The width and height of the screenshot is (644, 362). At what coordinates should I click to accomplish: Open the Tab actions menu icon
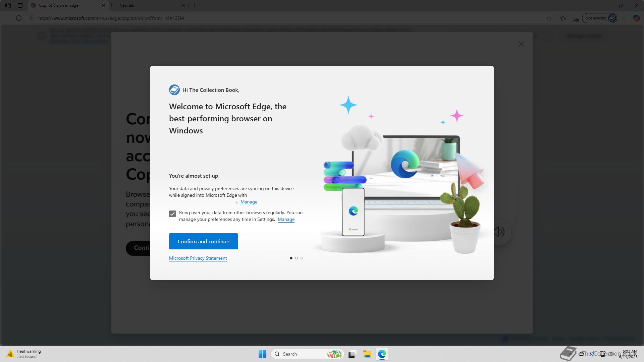(x=20, y=5)
